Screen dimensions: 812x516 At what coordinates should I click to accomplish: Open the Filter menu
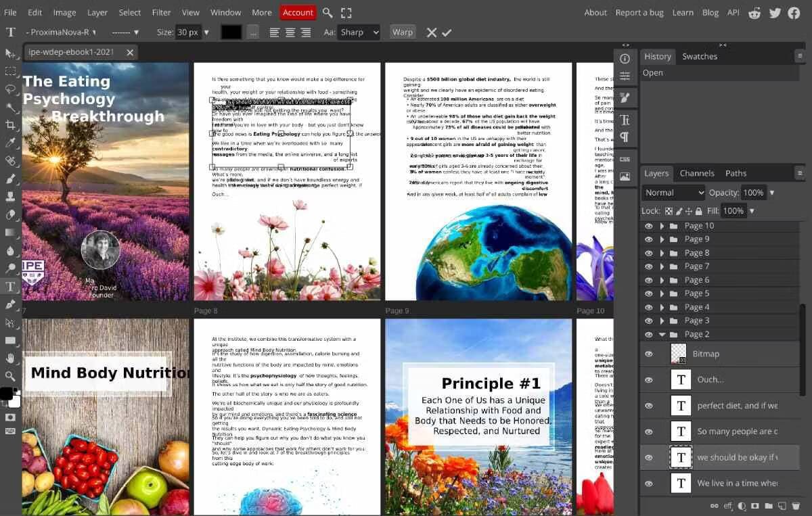click(x=161, y=12)
